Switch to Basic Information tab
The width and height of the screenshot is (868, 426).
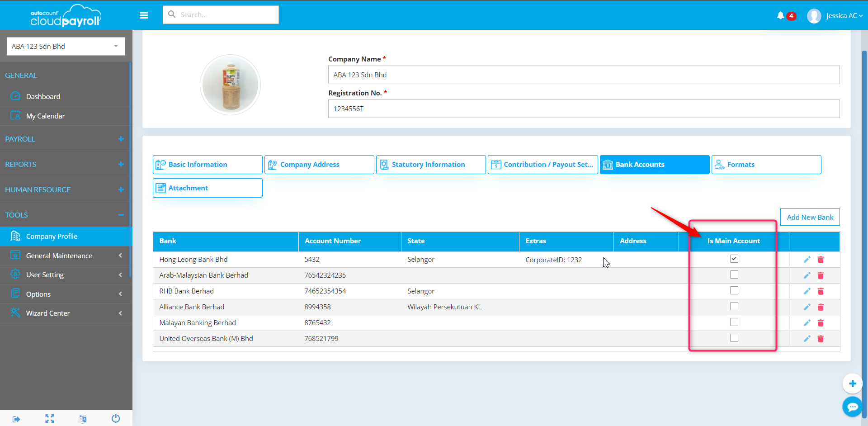pyautogui.click(x=208, y=165)
